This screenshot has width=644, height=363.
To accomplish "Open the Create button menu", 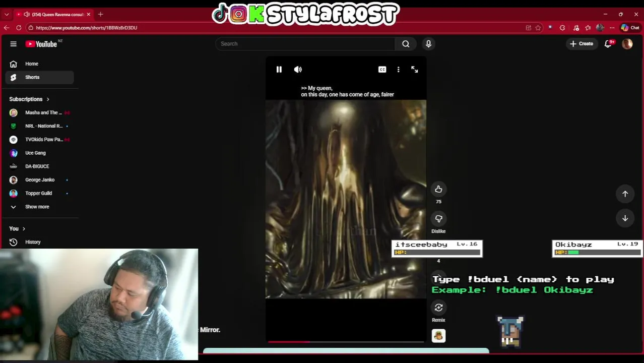I will (x=582, y=44).
